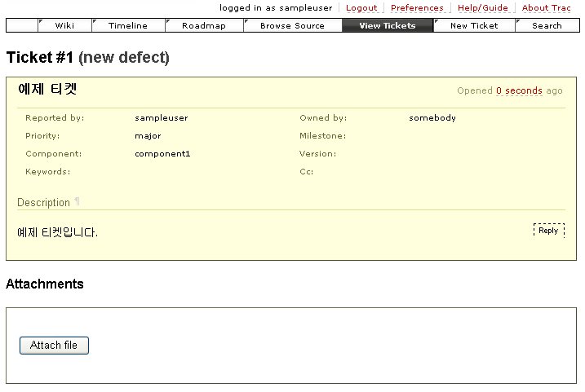Open the Help/Guide link

point(482,8)
